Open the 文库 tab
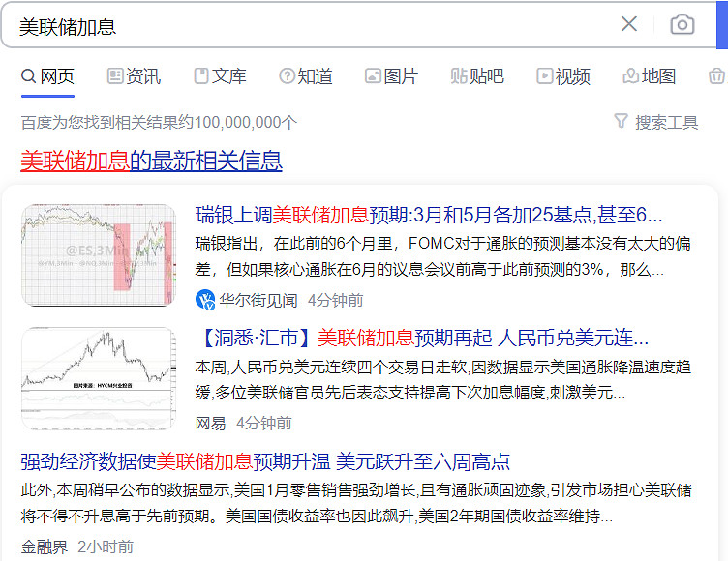The image size is (728, 561). click(x=220, y=76)
